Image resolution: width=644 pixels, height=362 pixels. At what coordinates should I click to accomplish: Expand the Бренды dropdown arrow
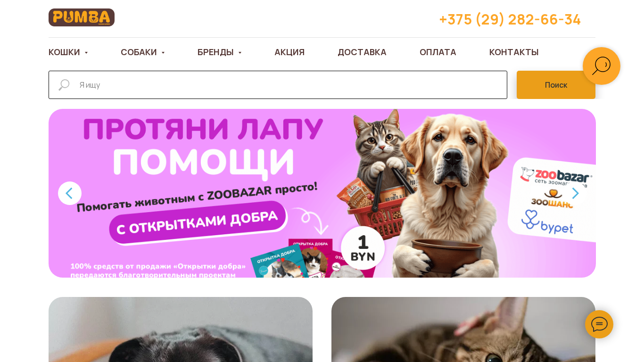coord(240,53)
